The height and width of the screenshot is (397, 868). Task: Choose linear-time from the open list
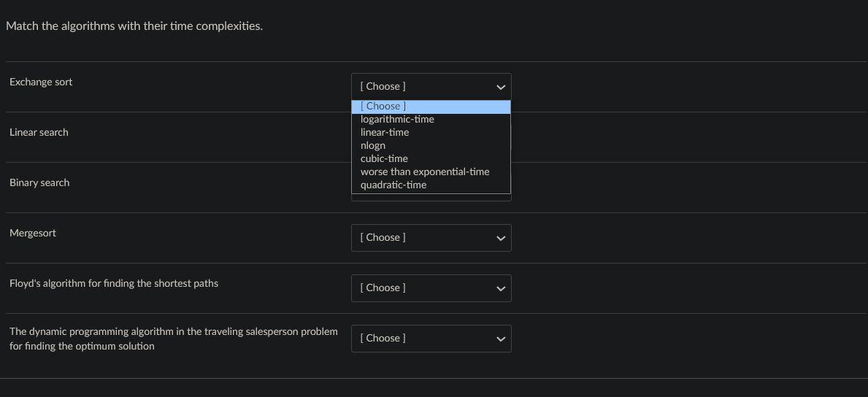385,132
